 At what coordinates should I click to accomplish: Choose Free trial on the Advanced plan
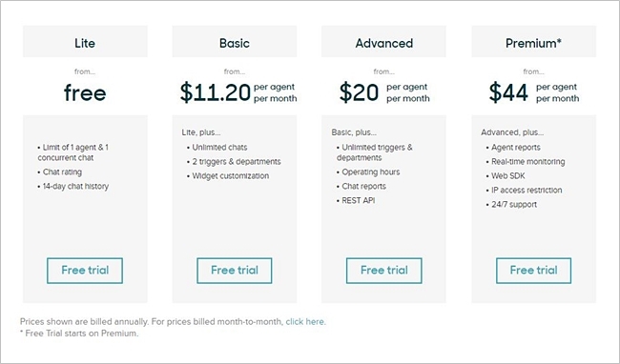coord(384,271)
